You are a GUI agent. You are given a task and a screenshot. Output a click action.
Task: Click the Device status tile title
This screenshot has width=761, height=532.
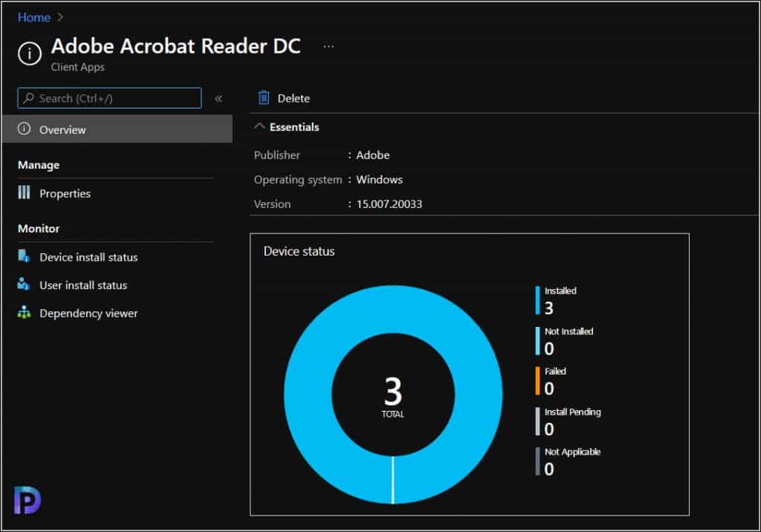click(x=299, y=251)
